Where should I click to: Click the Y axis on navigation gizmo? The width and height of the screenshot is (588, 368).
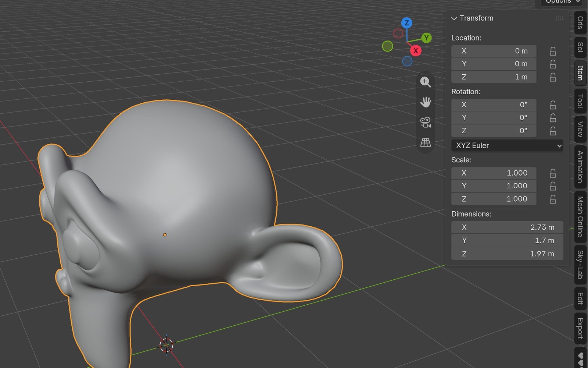coord(426,38)
